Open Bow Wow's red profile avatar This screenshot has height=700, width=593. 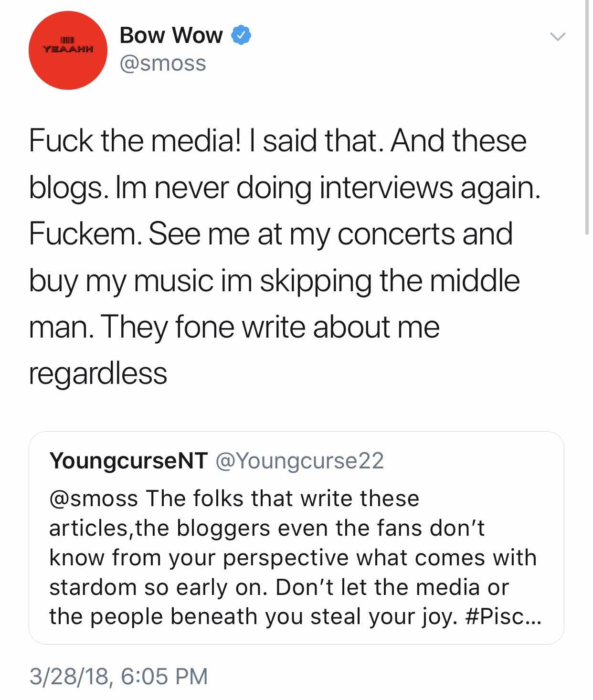coord(68,50)
